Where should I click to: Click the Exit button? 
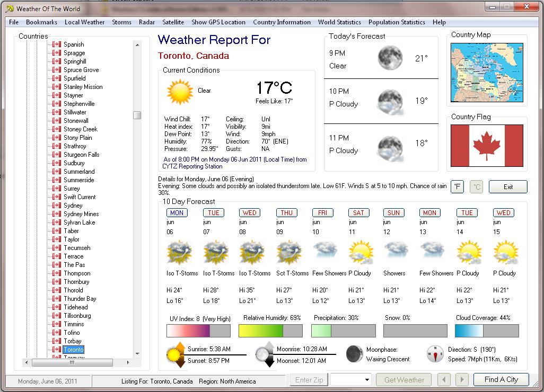pyautogui.click(x=508, y=186)
